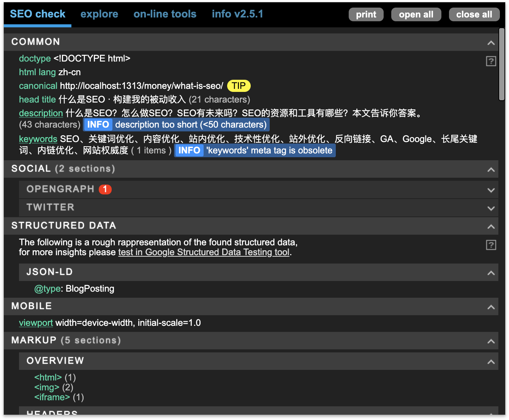Click the vertical scrollbar thumb
This screenshot has height=420, width=509.
coord(502,65)
